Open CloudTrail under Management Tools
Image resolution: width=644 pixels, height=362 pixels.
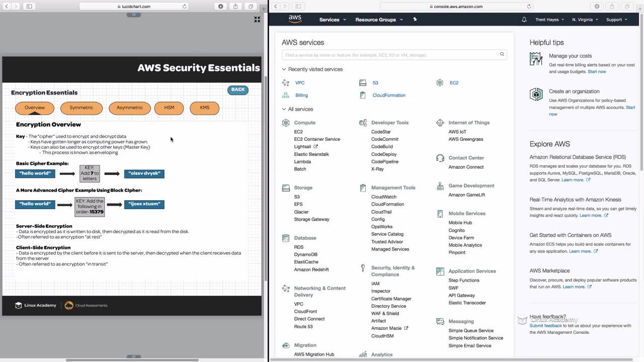[381, 212]
